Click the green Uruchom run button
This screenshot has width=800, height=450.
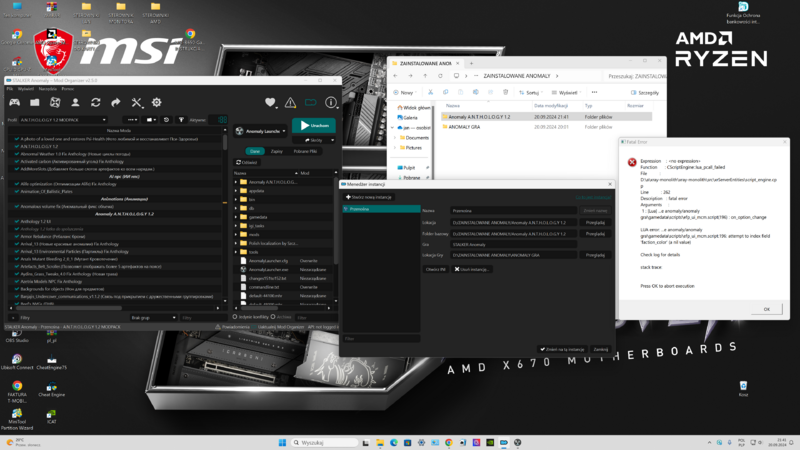(314, 126)
